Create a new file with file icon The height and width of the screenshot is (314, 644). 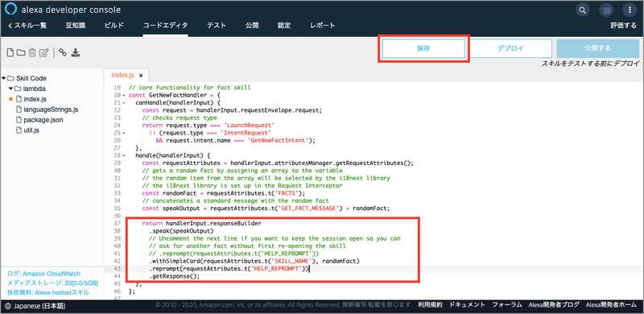[10, 52]
